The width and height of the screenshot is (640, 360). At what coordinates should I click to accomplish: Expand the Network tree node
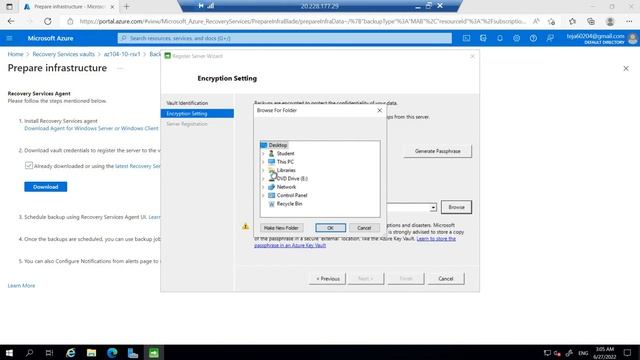[x=263, y=187]
